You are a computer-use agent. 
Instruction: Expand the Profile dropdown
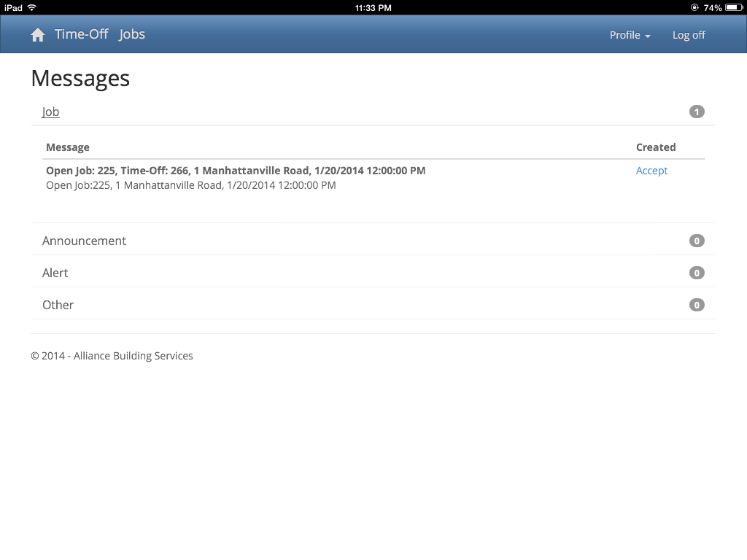coord(630,35)
